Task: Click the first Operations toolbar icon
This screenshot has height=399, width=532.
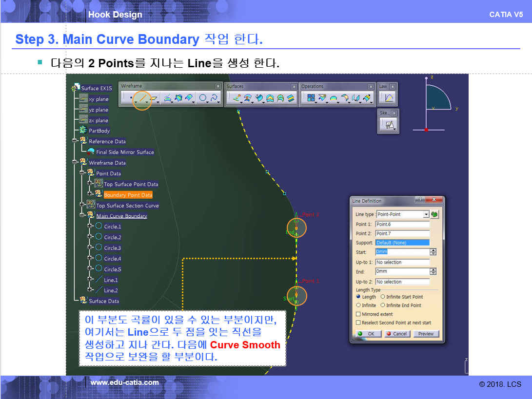Action: click(x=311, y=98)
